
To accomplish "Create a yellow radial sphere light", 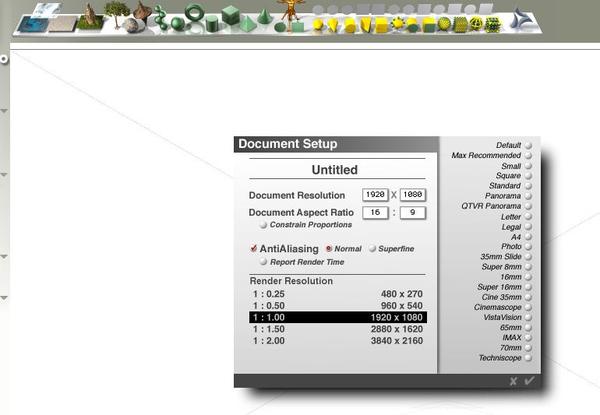I will tap(318, 25).
